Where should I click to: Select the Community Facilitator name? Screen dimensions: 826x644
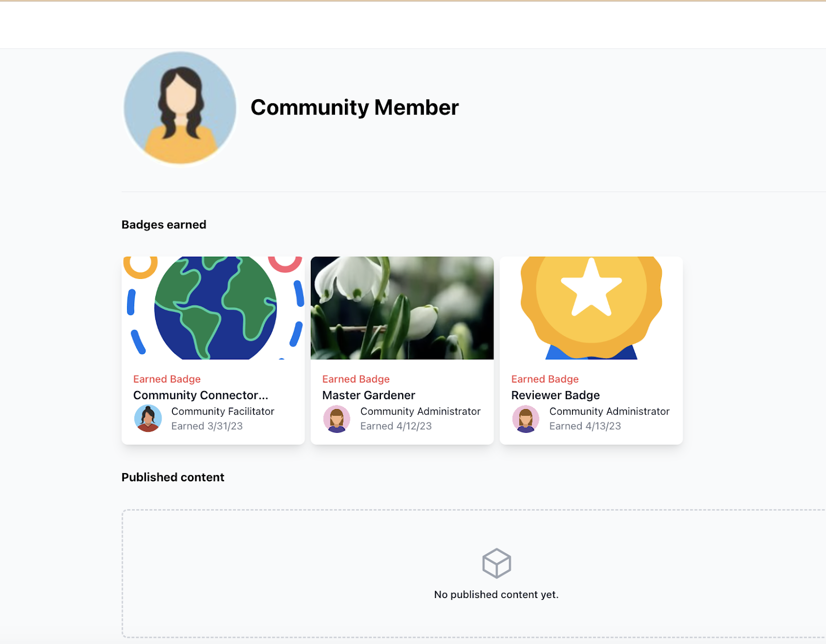click(x=223, y=412)
